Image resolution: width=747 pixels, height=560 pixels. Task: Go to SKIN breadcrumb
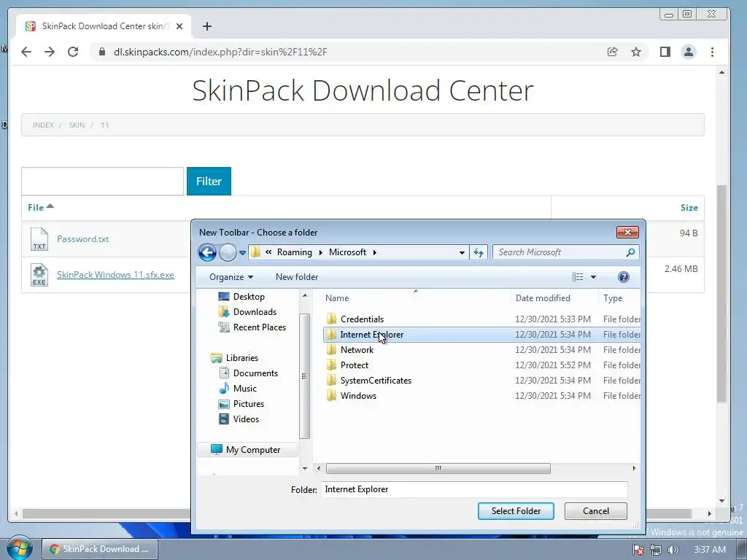pos(77,125)
